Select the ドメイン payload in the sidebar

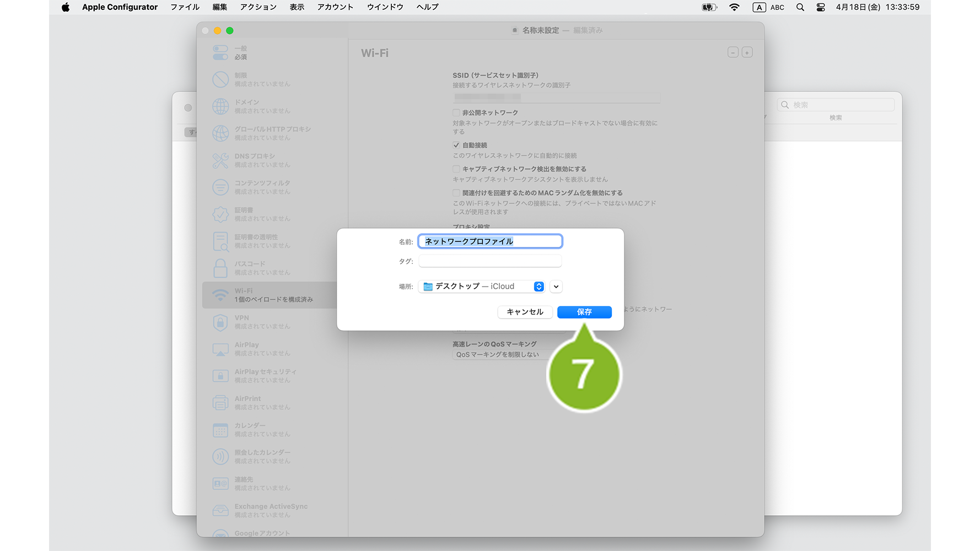[x=273, y=106]
